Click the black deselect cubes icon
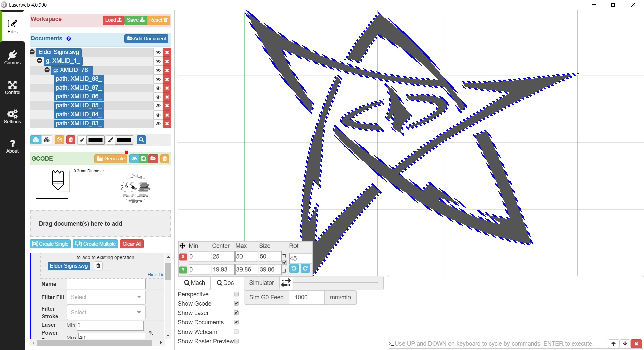The image size is (644, 350). [47, 140]
